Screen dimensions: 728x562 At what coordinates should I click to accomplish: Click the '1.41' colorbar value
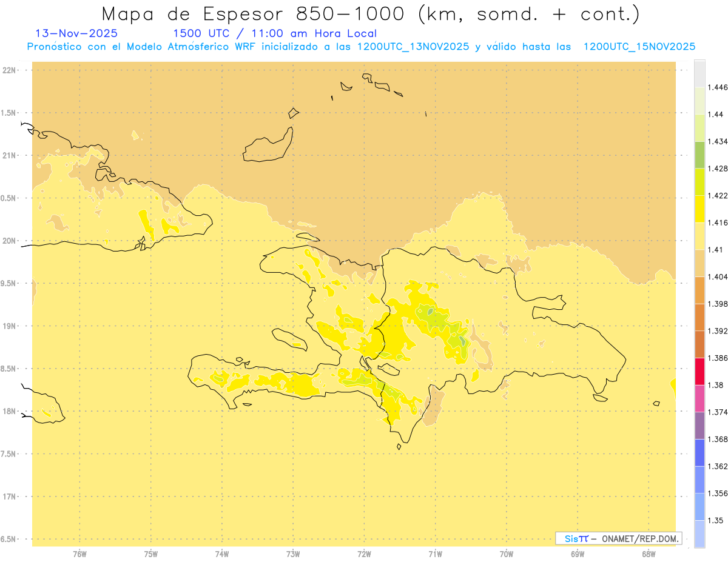[x=716, y=250]
